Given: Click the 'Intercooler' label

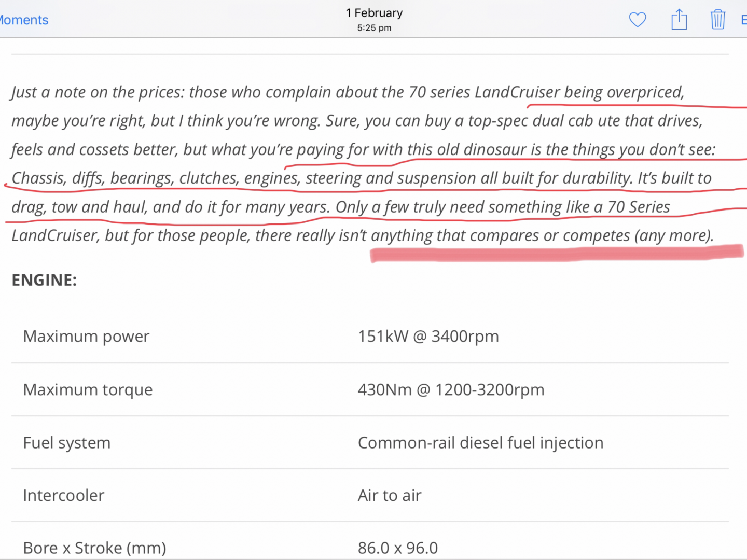Looking at the screenshot, I should coord(64,495).
